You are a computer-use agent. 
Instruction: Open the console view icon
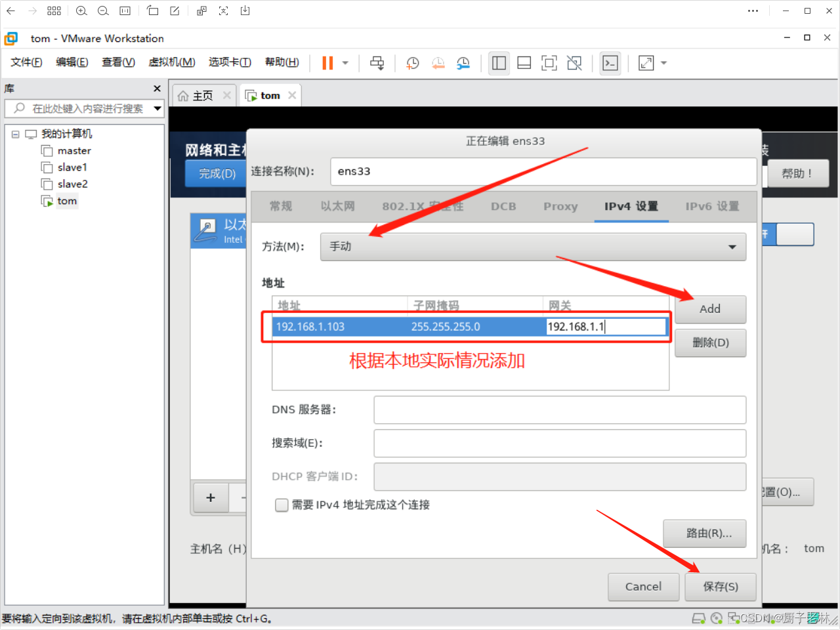pos(610,63)
